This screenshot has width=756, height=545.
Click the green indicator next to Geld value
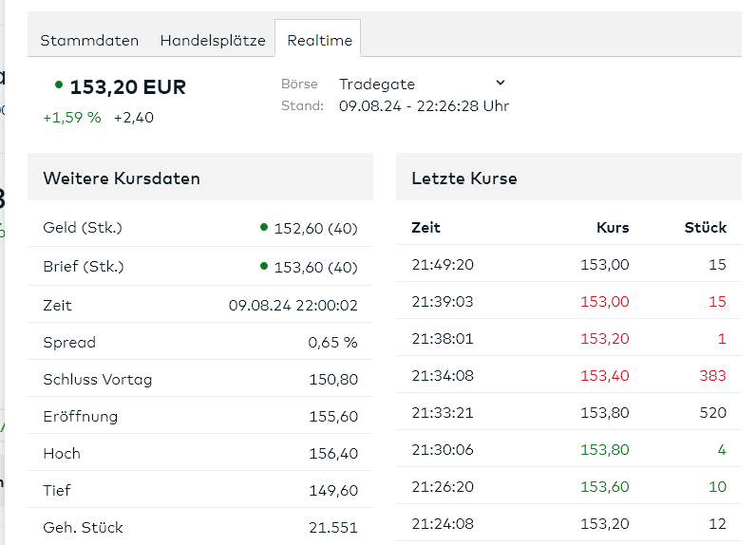click(264, 227)
